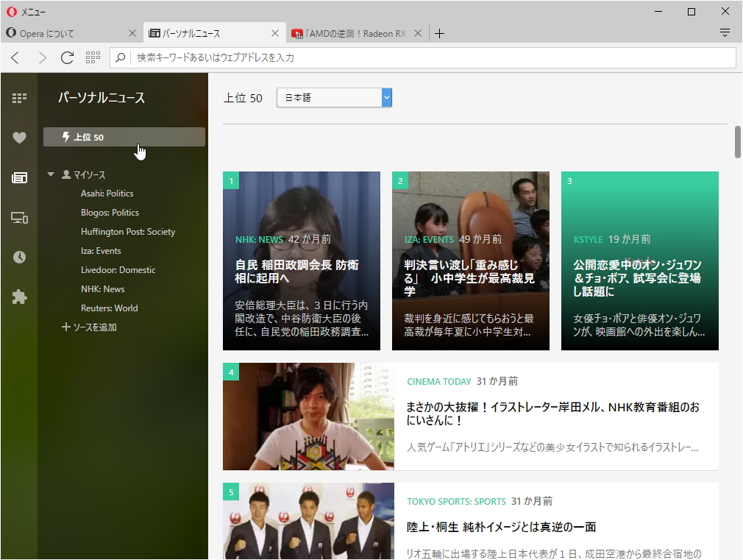Click the magnifier icon in the search bar
Screen dimensions: 743x560
[x=120, y=57]
